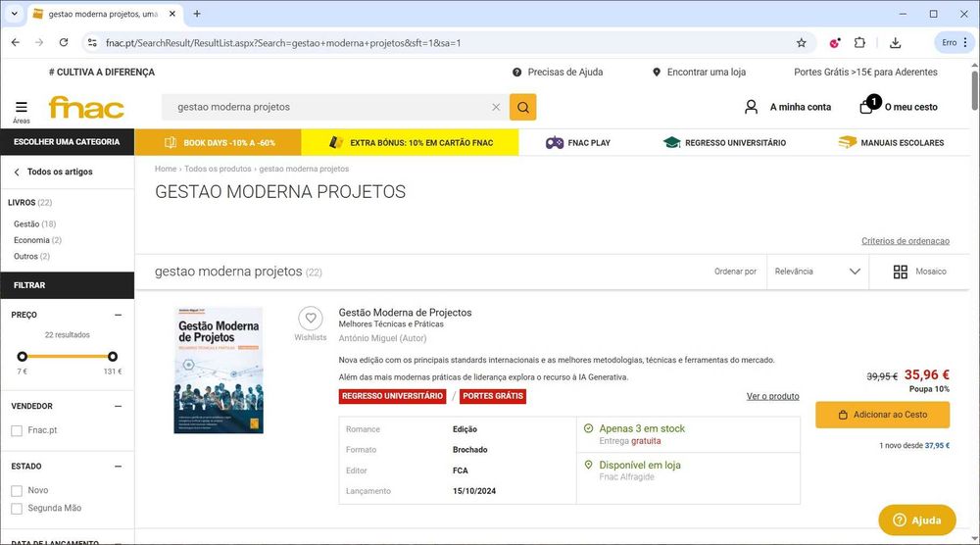Close the gestao moderna projetos tab
The width and height of the screenshot is (980, 545).
pos(172,13)
